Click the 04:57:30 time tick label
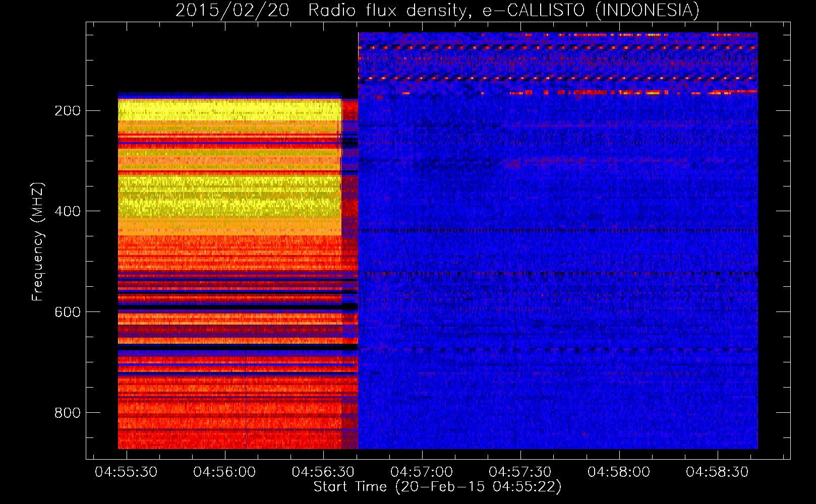 (x=520, y=472)
